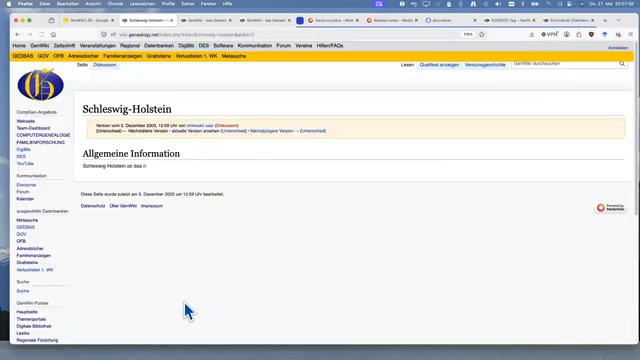Open the Kalender sidebar link
The image size is (640, 360).
point(25,199)
